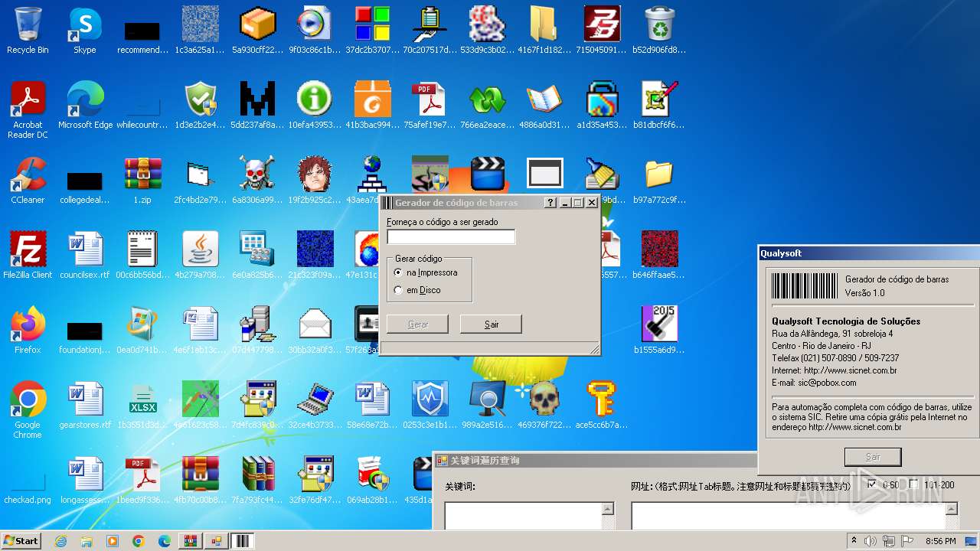Viewport: 980px width, 551px height.
Task: Select the 1.zip archive icon
Action: pos(142,181)
